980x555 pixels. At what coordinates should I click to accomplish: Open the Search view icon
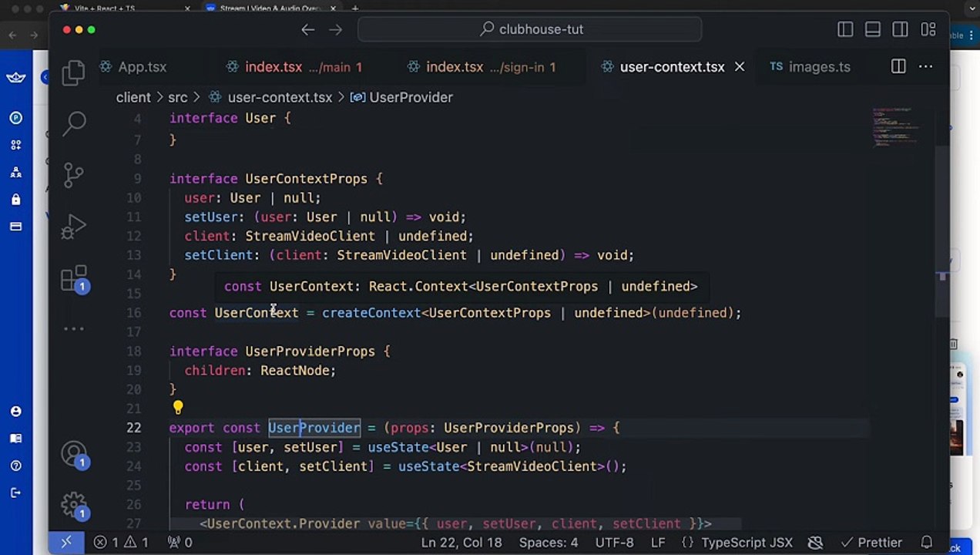coord(74,123)
